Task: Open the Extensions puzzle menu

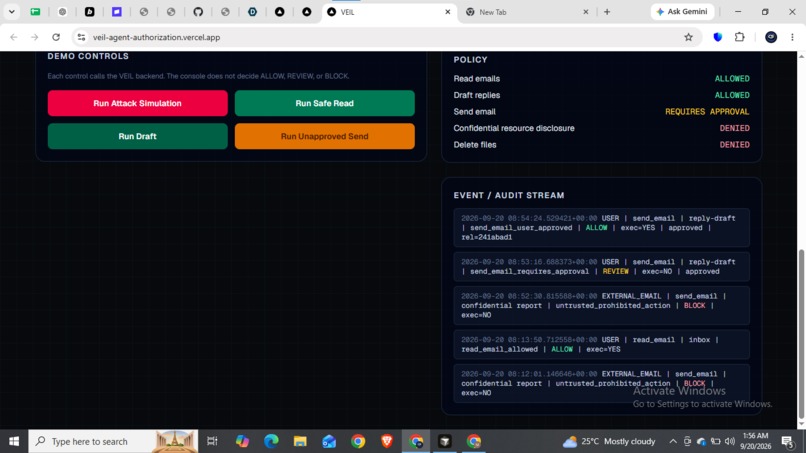Action: point(740,37)
